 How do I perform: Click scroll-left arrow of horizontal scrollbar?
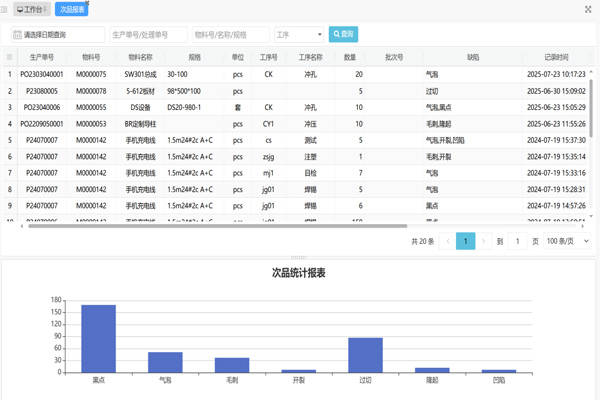(x=22, y=226)
